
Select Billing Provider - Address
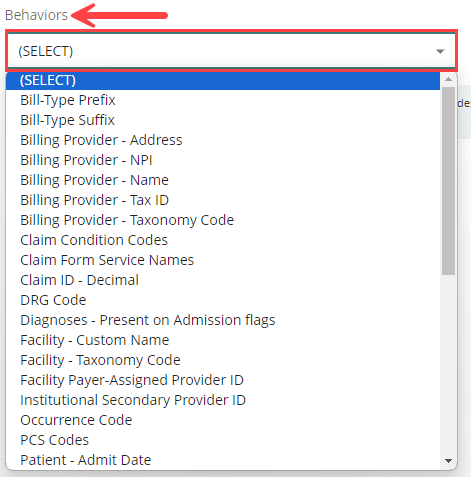[x=223, y=140]
